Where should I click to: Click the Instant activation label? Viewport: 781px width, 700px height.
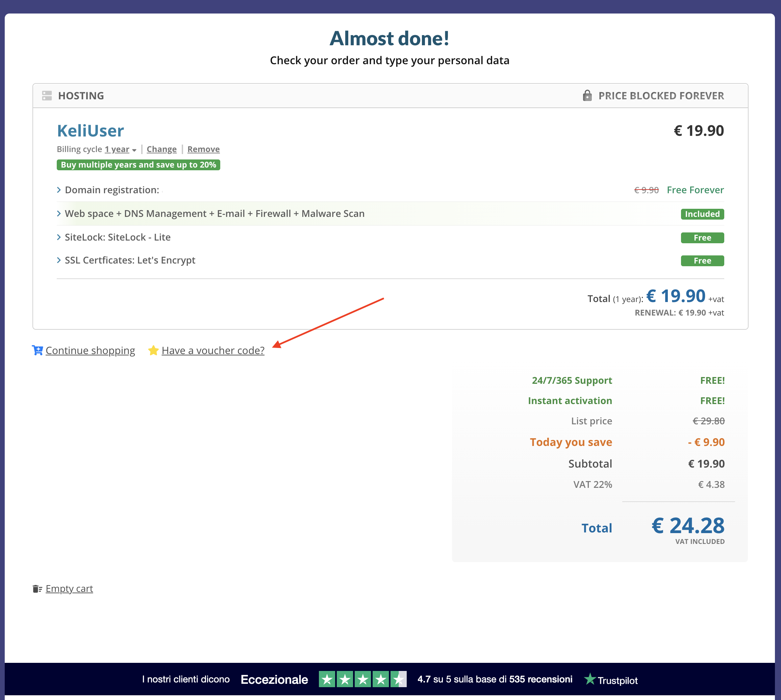click(570, 401)
